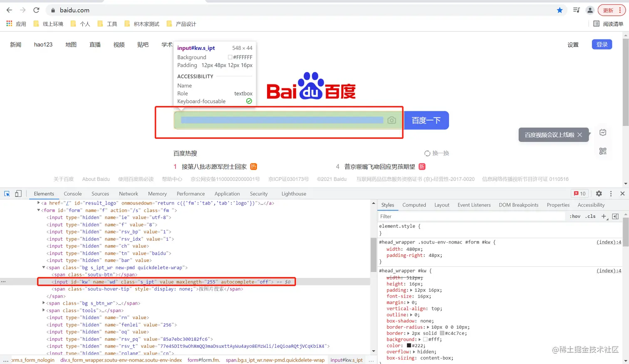Toggle the device toolbar icon

18,194
